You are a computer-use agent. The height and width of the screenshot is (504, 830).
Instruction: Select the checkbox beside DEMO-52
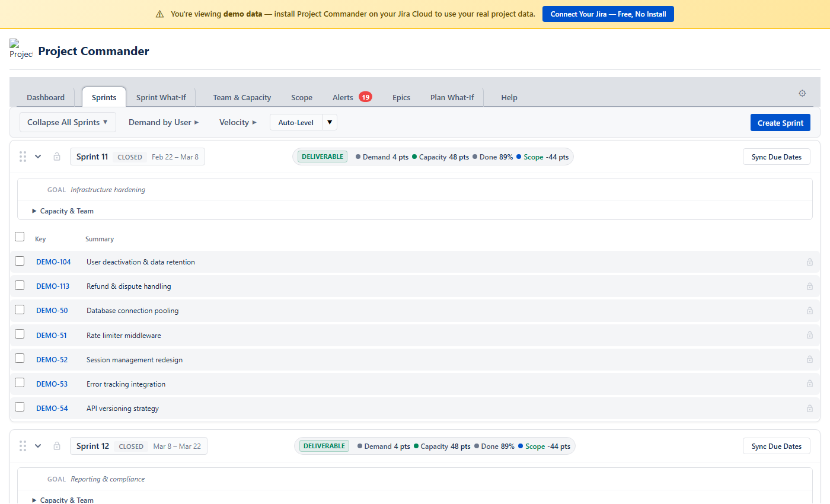(20, 358)
